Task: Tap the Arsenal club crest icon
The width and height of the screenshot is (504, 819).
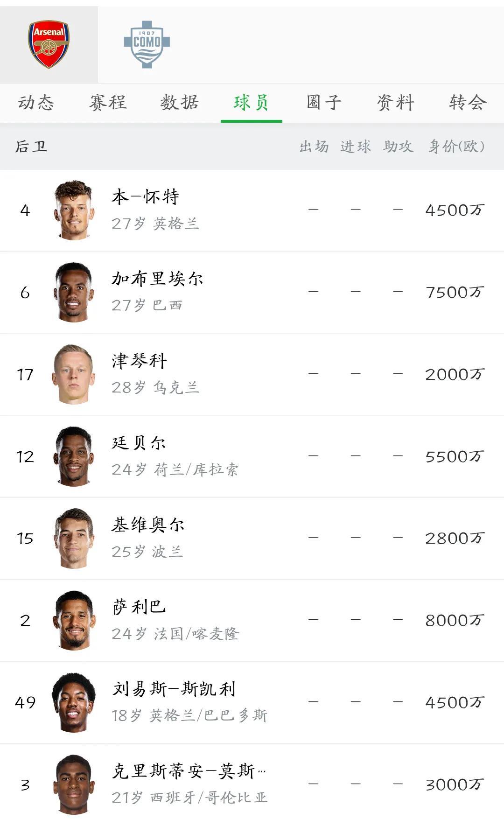Action: pyautogui.click(x=49, y=44)
